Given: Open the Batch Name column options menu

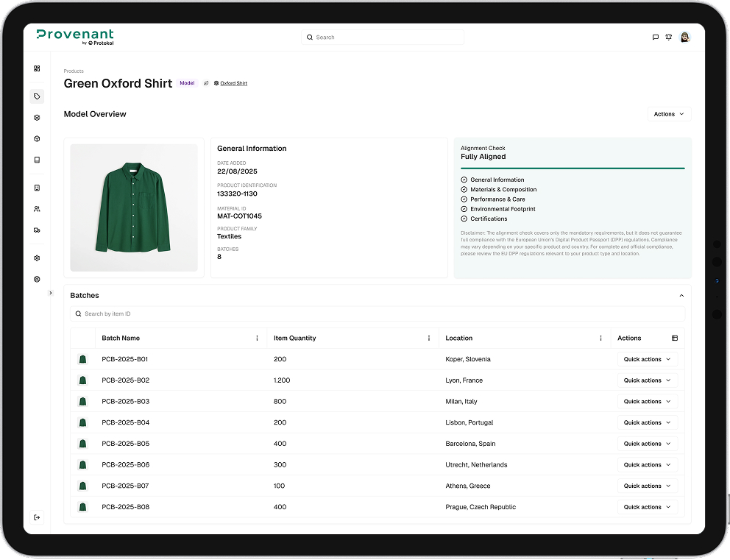Looking at the screenshot, I should (257, 338).
